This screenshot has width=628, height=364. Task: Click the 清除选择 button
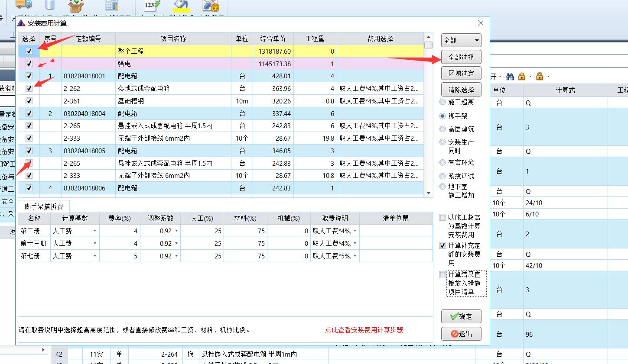point(461,90)
